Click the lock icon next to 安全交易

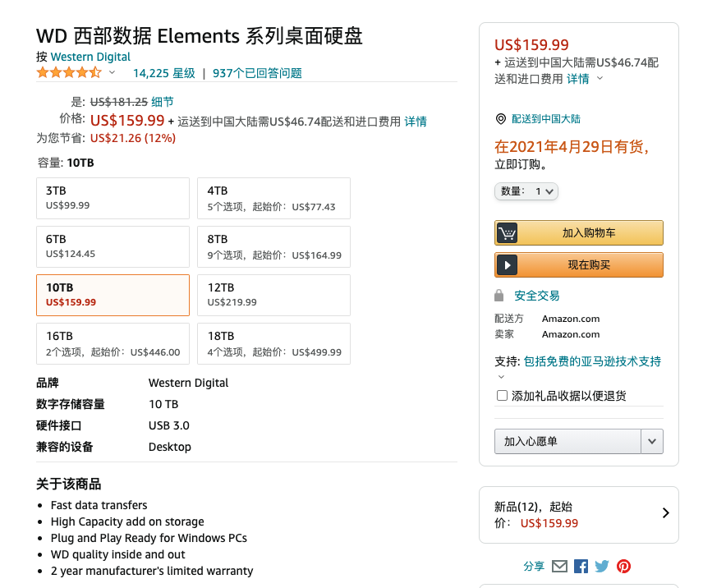pos(501,295)
